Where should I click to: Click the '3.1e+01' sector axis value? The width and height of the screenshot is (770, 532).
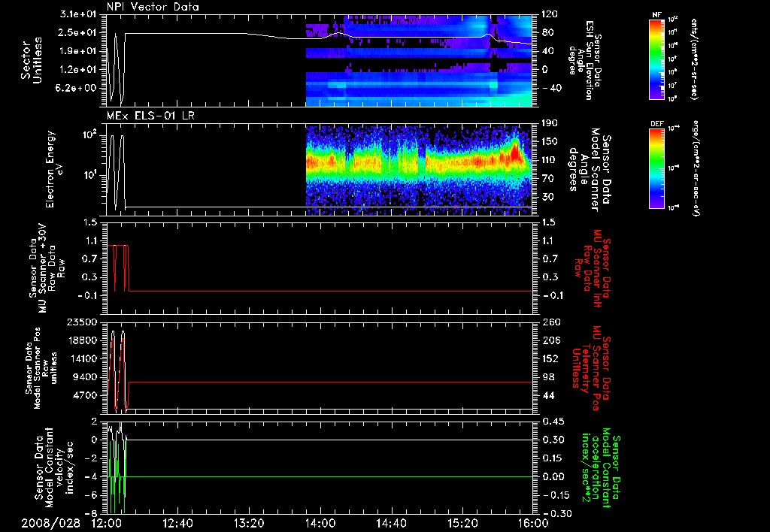point(78,14)
